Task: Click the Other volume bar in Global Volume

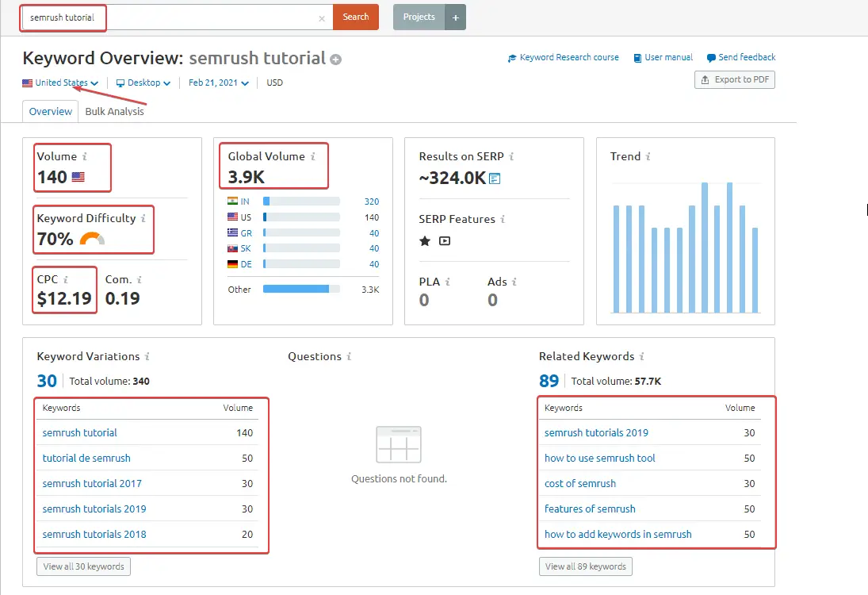Action: [x=301, y=290]
